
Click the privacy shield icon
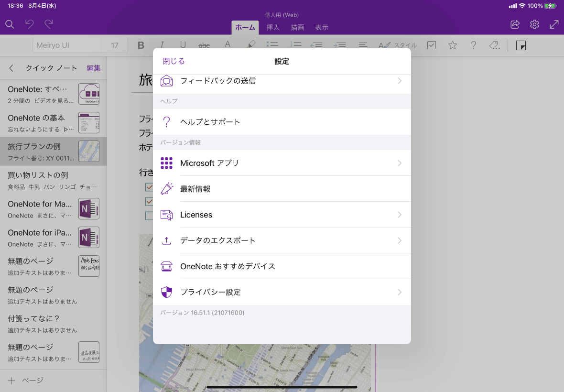click(x=166, y=292)
